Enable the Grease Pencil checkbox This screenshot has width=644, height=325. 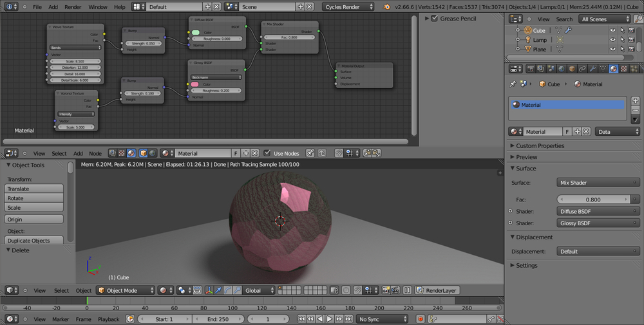[434, 19]
